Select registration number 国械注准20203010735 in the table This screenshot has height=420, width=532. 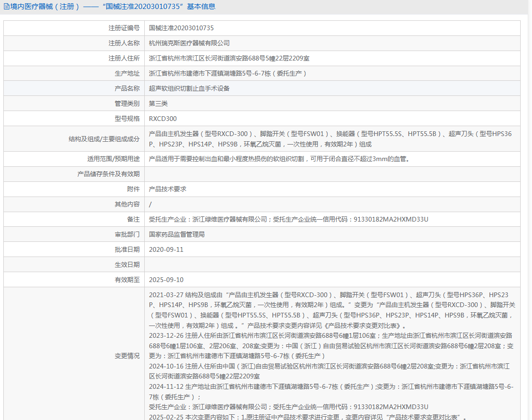point(181,28)
